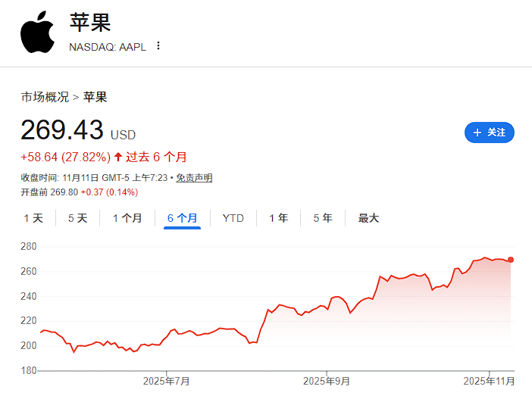Choose the 5 年 time range
The height and width of the screenshot is (396, 532).
(x=323, y=218)
